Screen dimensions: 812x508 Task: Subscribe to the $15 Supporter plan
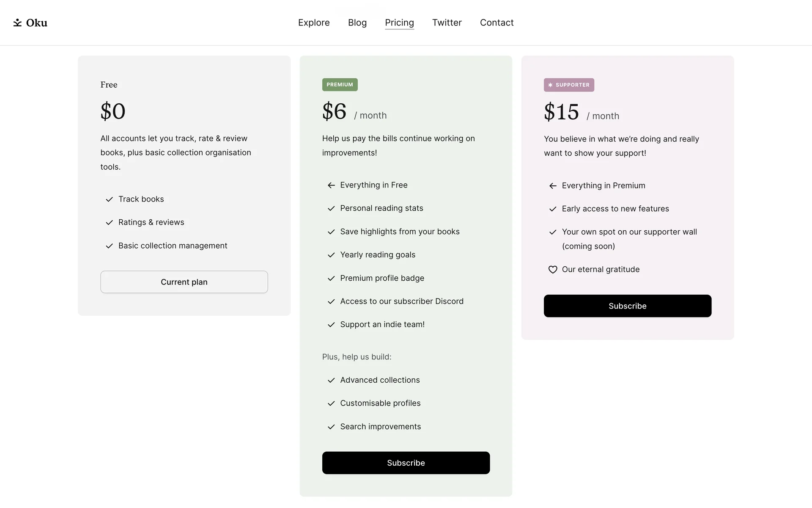pyautogui.click(x=628, y=306)
